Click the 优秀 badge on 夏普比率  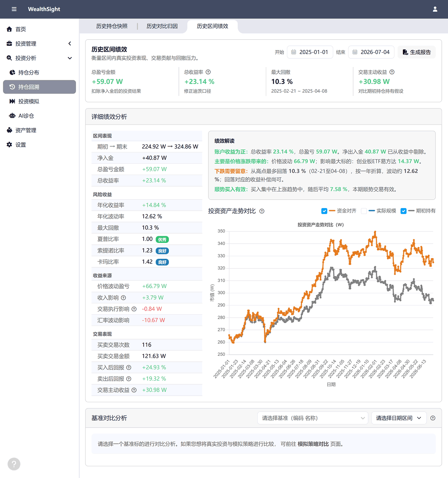pos(162,240)
